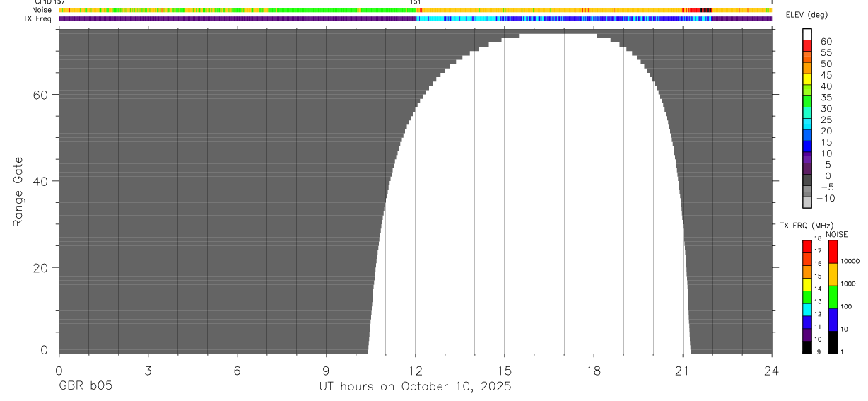Click the blue swatch in NOISE legend

[833, 320]
